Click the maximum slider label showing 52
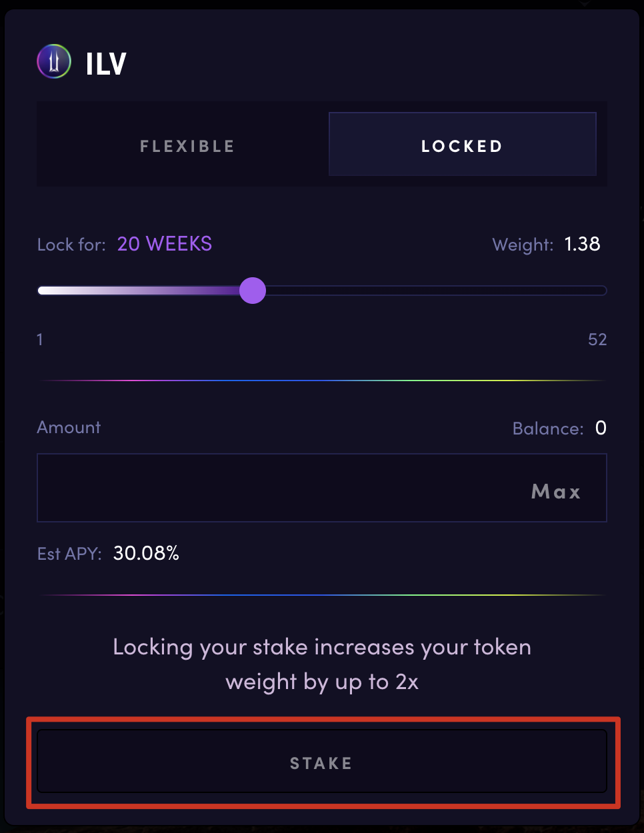 click(x=597, y=339)
